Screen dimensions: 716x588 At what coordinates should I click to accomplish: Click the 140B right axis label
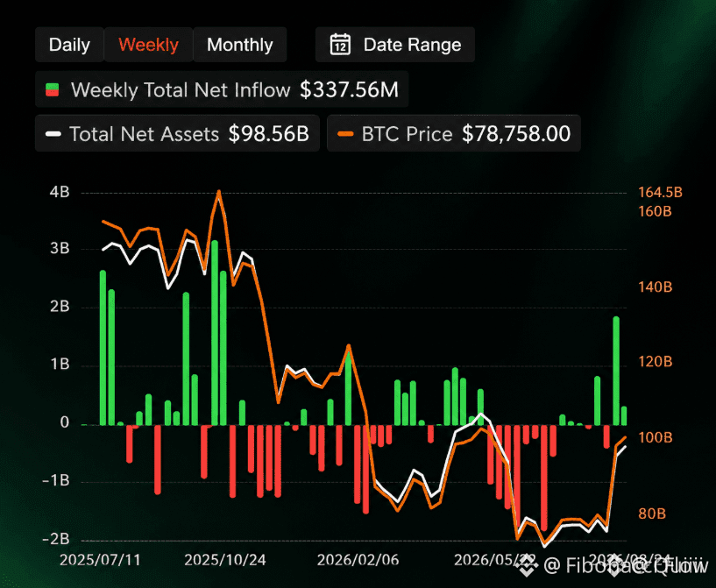click(x=656, y=287)
